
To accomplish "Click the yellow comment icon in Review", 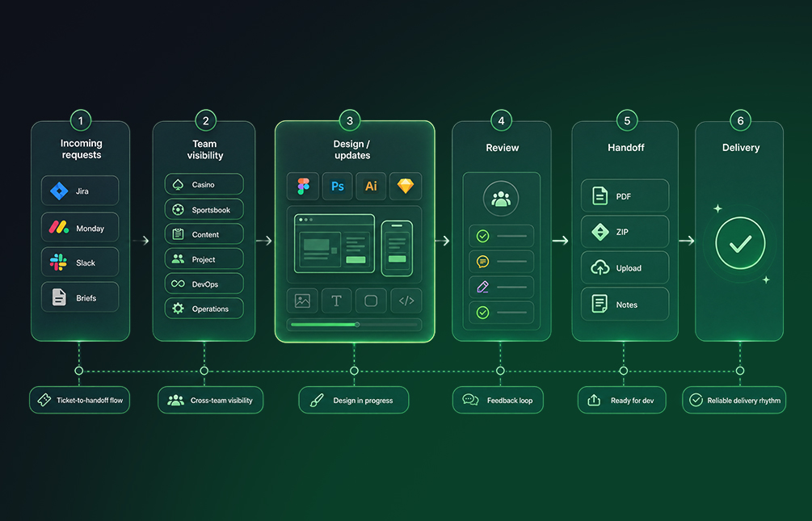I will [x=482, y=262].
